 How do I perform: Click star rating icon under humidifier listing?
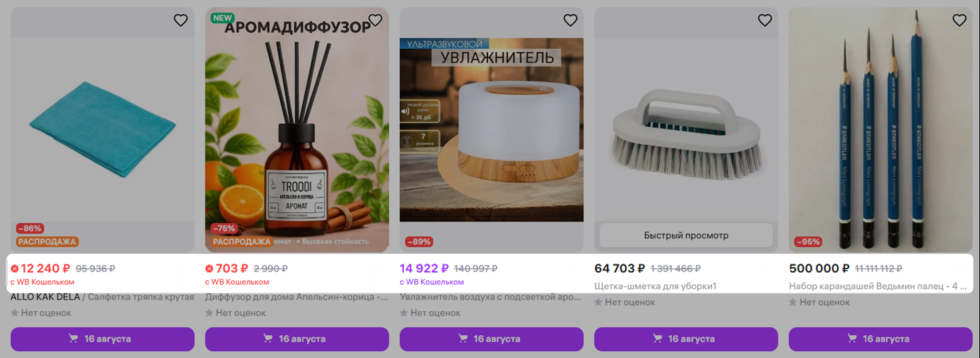pyautogui.click(x=404, y=313)
